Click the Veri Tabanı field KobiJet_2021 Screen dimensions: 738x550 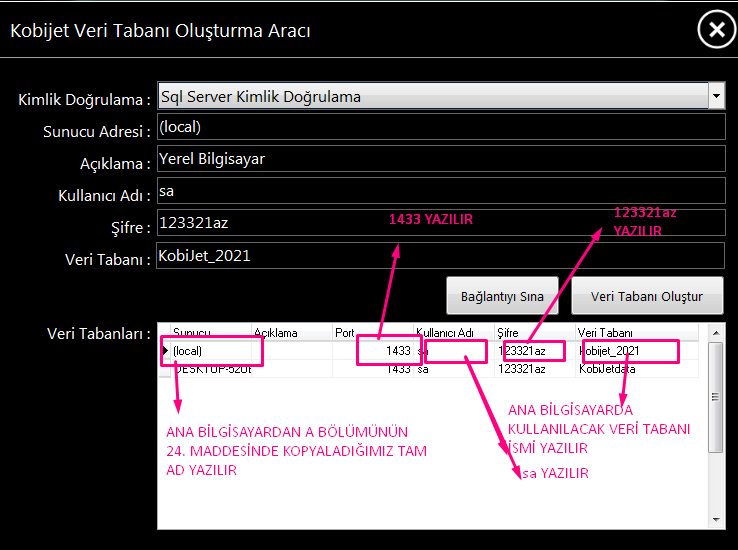[441, 255]
